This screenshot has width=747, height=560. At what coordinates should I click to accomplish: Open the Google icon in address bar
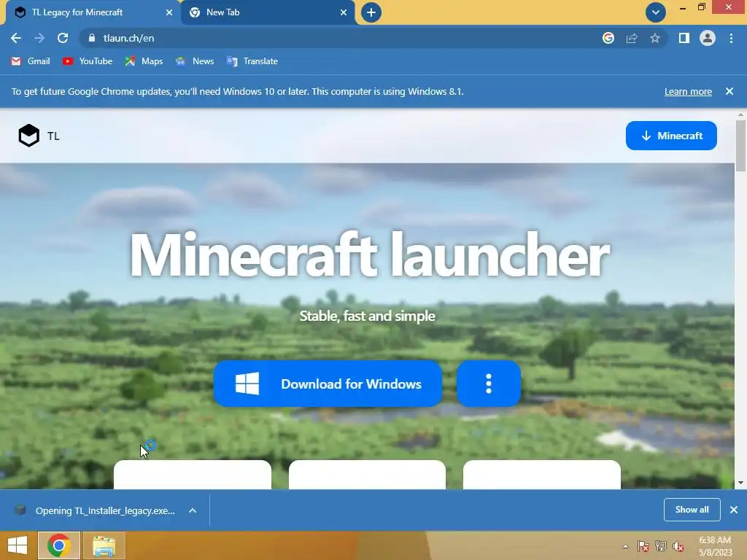[608, 38]
